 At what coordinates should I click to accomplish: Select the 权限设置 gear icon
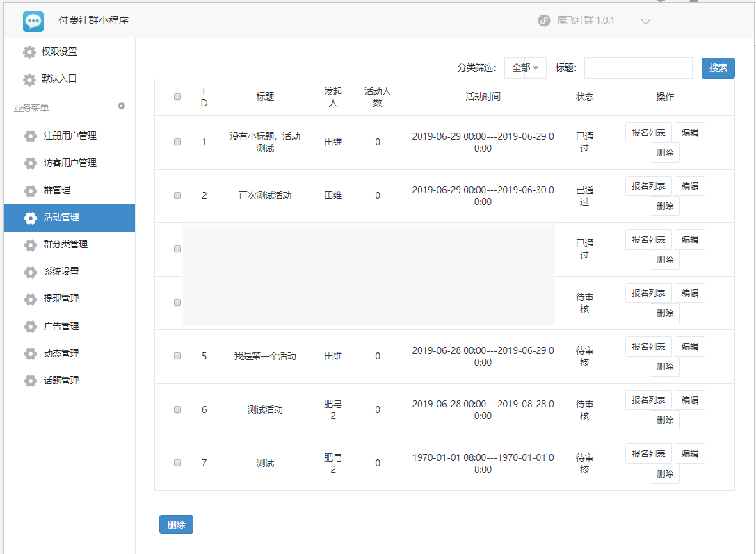(x=29, y=51)
